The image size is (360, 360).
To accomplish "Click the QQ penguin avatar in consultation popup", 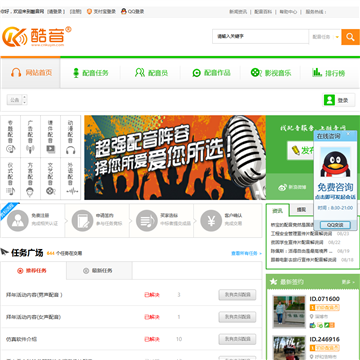I will pyautogui.click(x=335, y=162).
